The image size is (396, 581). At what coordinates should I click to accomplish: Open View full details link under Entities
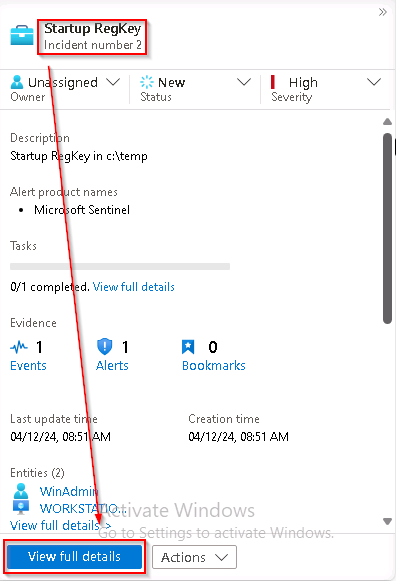point(60,525)
